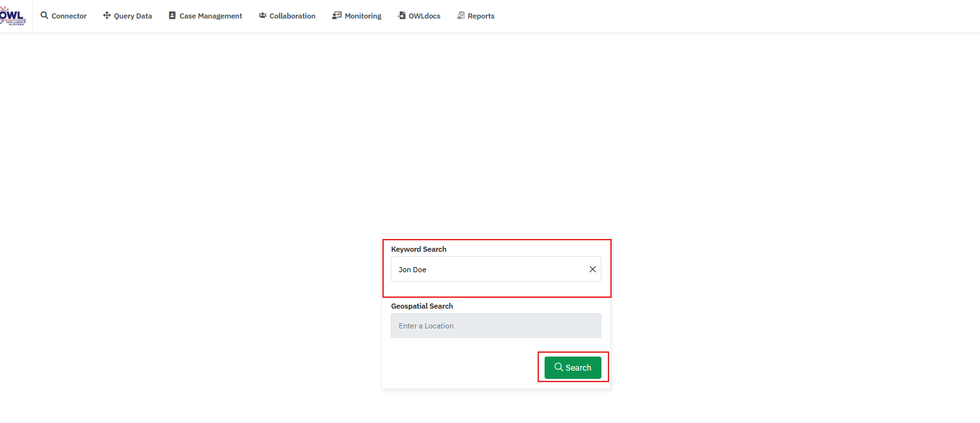Focus the Keyword Search input with Jon Doe

[496, 269]
